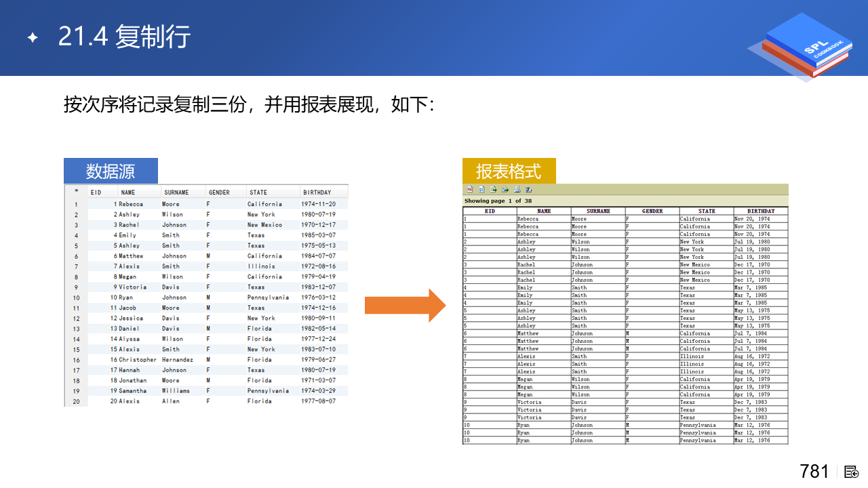The height and width of the screenshot is (488, 868).
Task: Click the BIRTHDAY header in the report table
Action: [x=761, y=211]
